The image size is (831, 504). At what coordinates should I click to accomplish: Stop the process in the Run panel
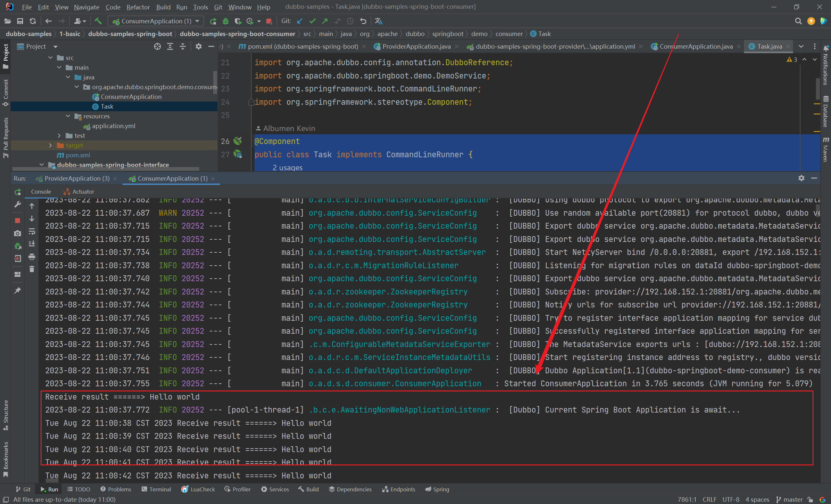pos(18,220)
